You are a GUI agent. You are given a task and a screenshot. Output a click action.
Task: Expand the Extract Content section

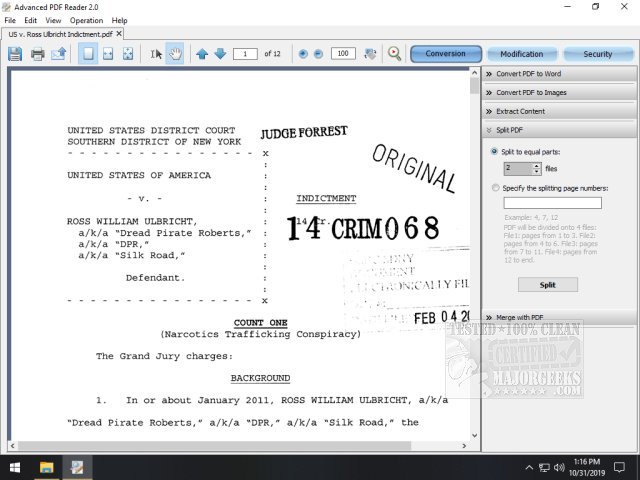click(559, 111)
